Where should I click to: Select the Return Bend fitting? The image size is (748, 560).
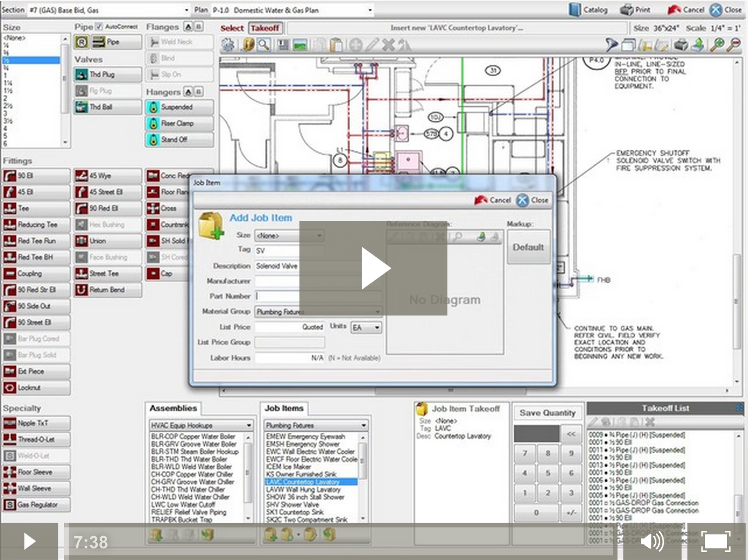[x=108, y=290]
